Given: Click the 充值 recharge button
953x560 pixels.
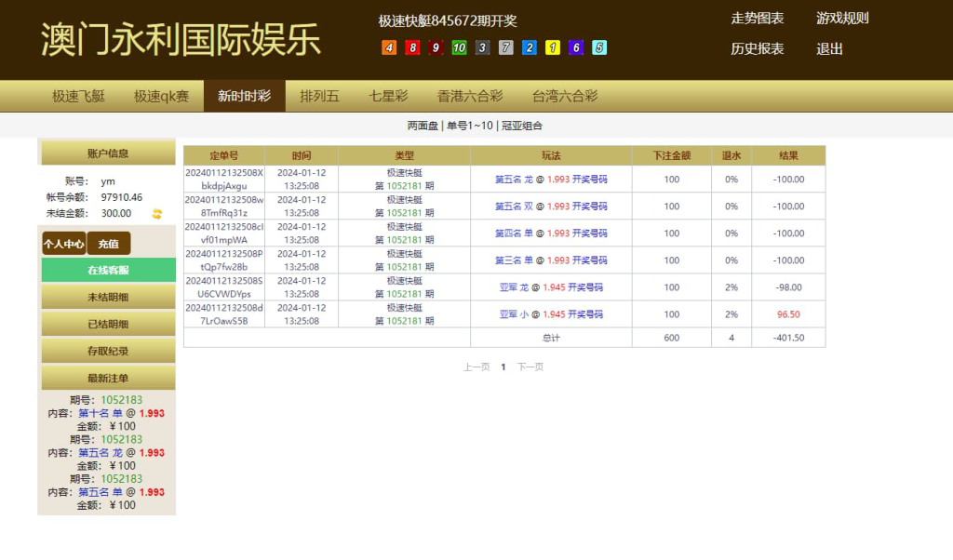Looking at the screenshot, I should pos(109,243).
